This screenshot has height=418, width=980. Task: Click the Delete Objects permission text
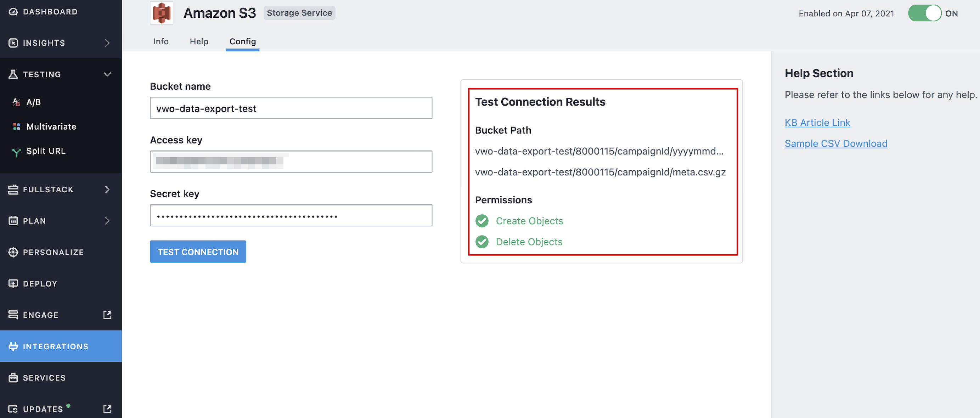(529, 242)
